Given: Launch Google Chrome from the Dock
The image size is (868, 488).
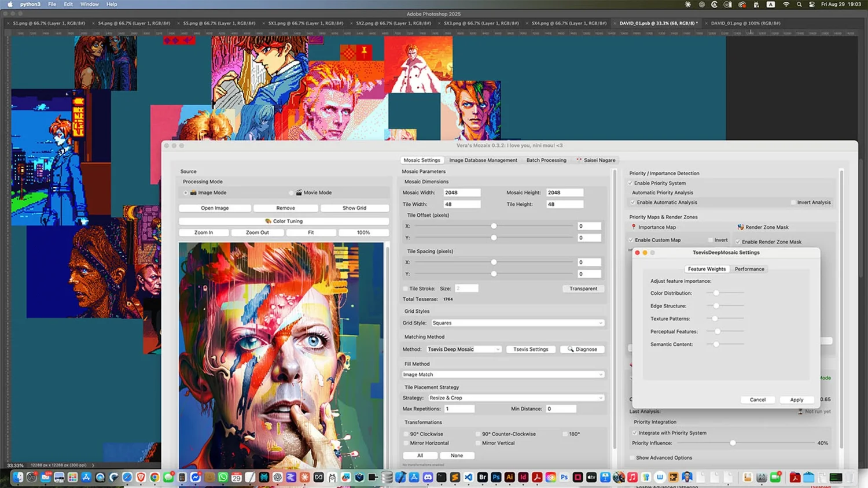Looking at the screenshot, I should [155, 477].
